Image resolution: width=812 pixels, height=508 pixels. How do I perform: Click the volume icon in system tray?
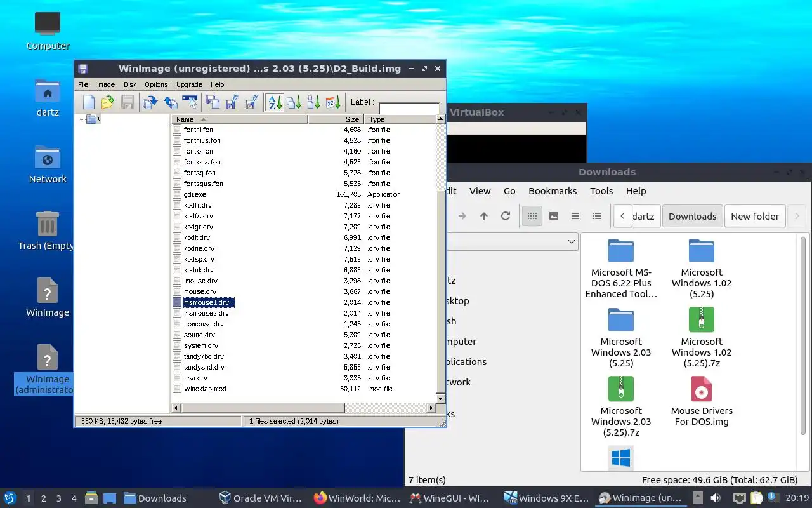(715, 498)
